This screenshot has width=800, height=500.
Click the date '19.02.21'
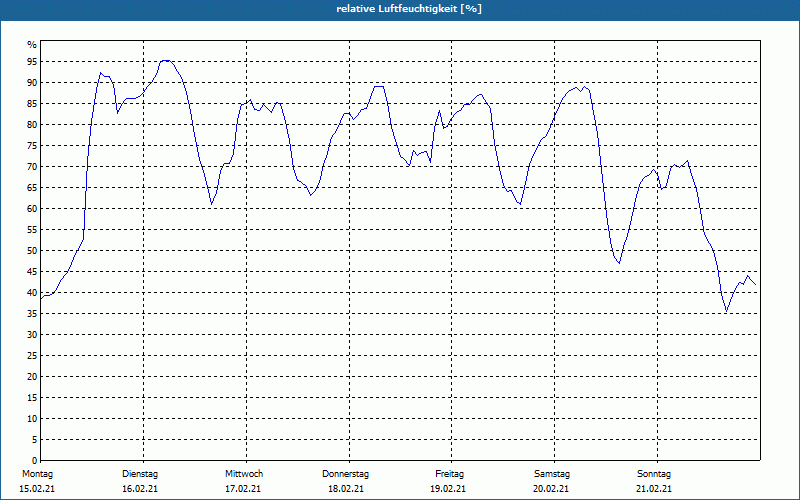point(448,489)
